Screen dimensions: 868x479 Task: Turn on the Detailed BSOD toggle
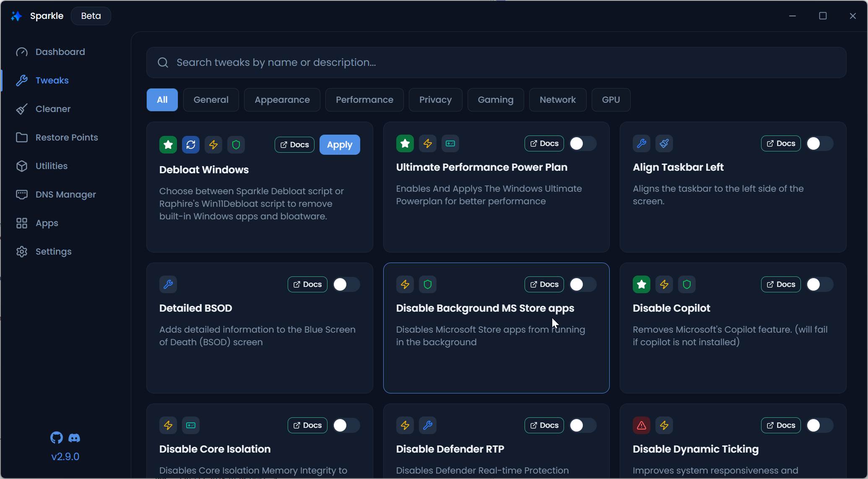pyautogui.click(x=346, y=284)
